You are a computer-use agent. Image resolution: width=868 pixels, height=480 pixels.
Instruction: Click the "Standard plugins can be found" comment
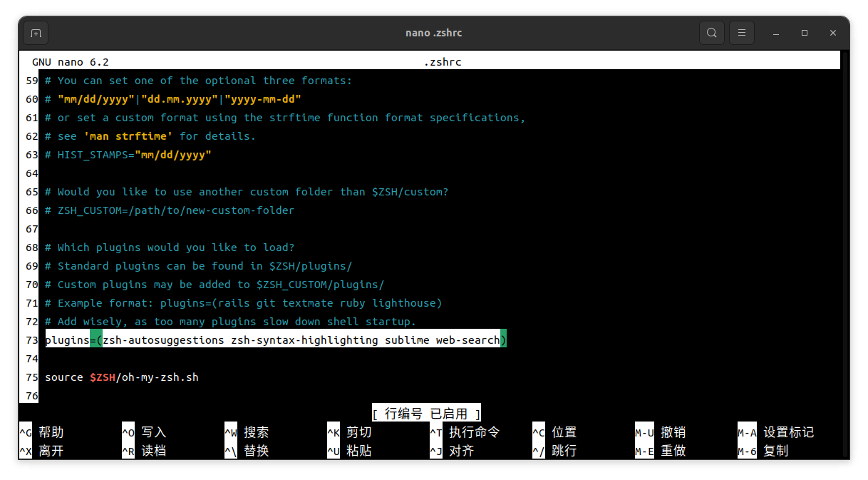(199, 266)
